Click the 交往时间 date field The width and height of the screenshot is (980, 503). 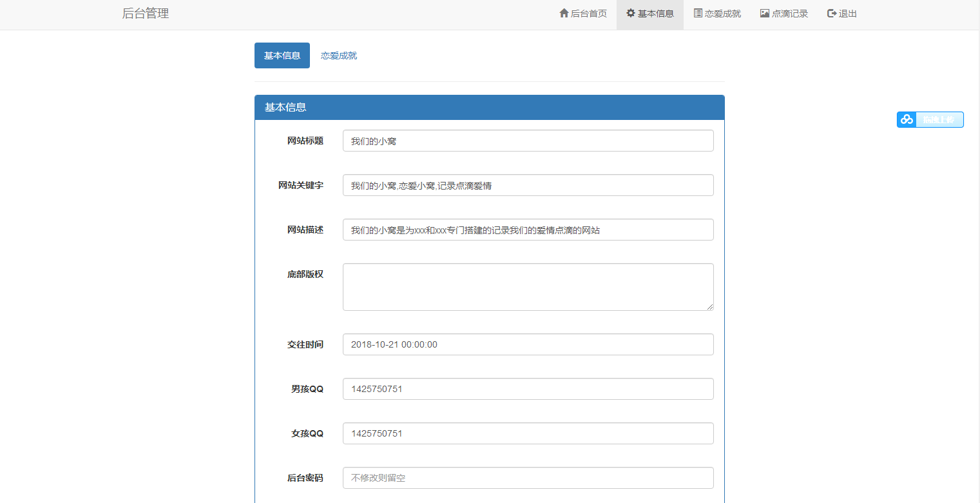coord(528,344)
